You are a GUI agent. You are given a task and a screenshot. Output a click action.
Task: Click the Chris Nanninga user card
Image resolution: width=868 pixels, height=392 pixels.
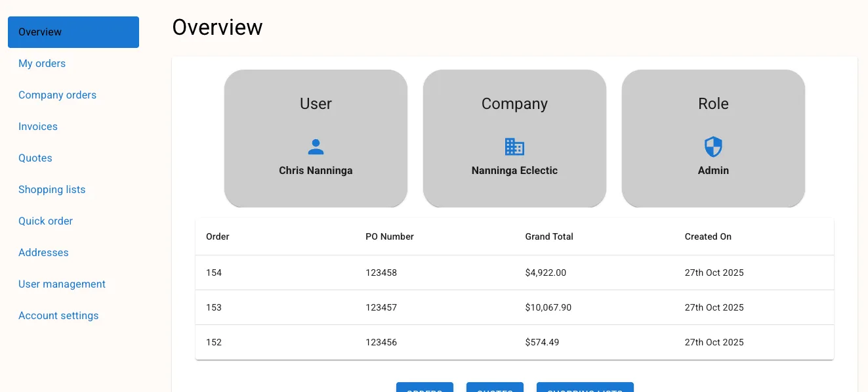[316, 139]
